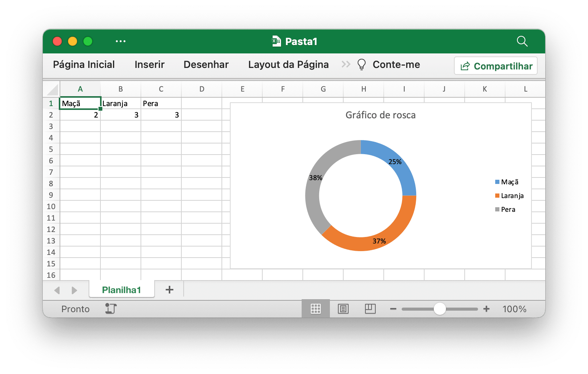Switch to Page Break Preview view
The height and width of the screenshot is (374, 588).
coord(370,309)
